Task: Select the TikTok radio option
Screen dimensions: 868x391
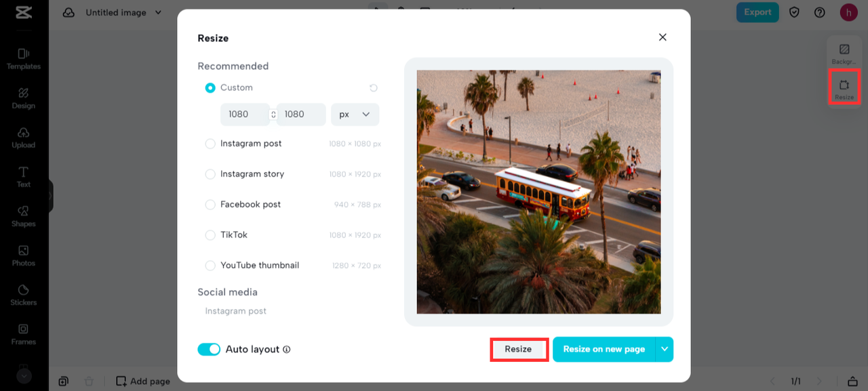Action: click(210, 235)
